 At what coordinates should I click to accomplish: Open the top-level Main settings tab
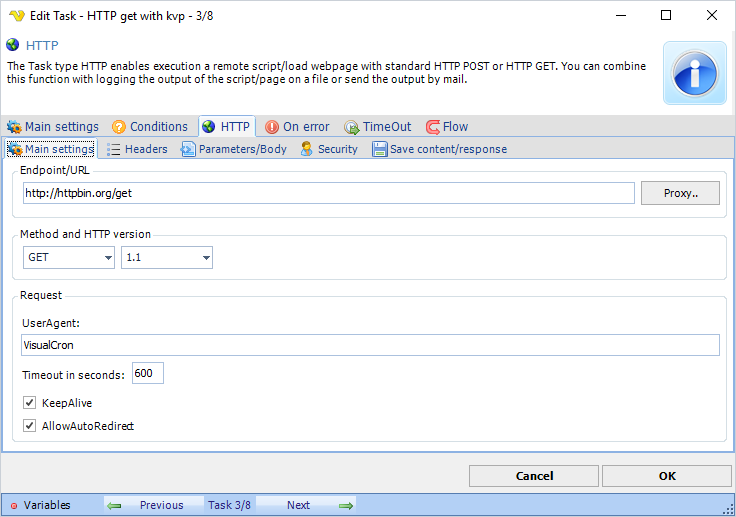pyautogui.click(x=53, y=127)
